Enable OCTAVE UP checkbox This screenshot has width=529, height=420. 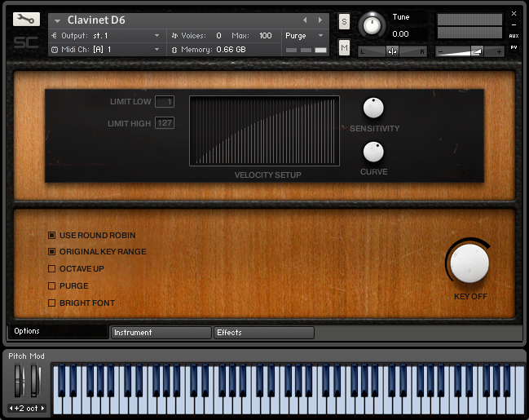51,269
